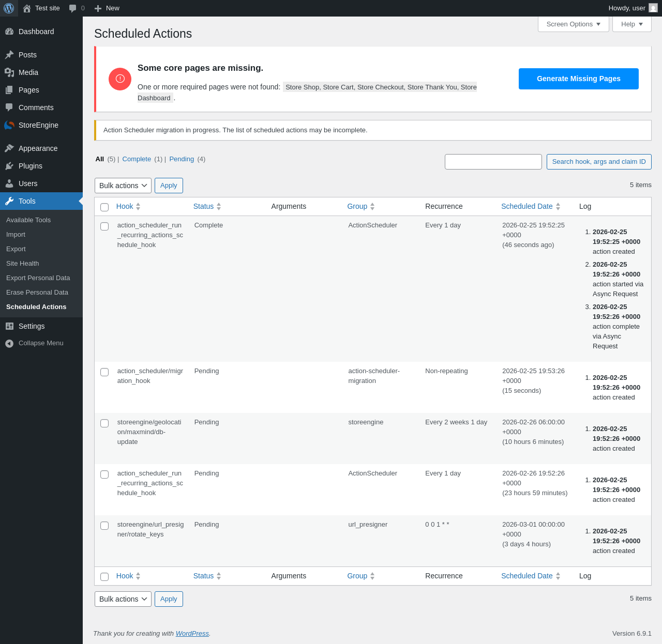Select the action_scheduler/migration_hook row checkbox
This screenshot has height=644, width=662.
104,372
